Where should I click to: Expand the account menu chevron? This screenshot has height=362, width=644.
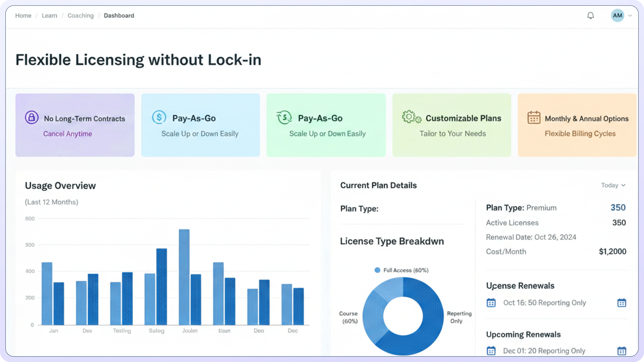pos(630,15)
